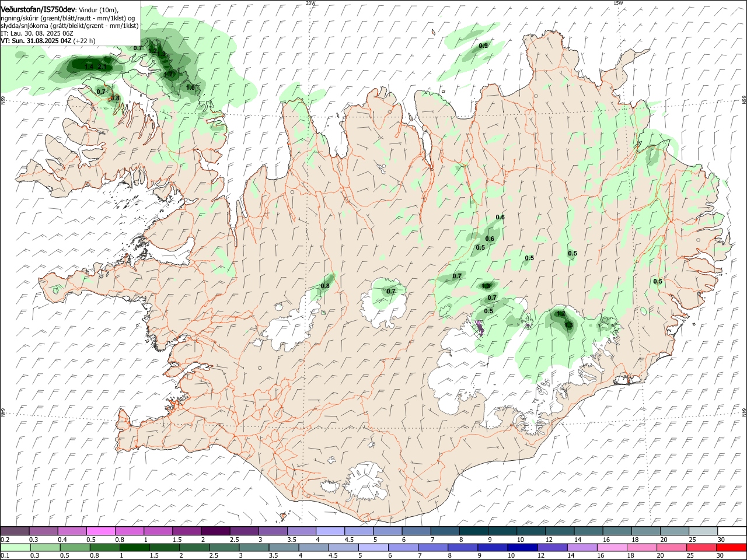Click the palest green swatch after 0.1
This screenshot has height=560, width=747.
pyautogui.click(x=16, y=547)
